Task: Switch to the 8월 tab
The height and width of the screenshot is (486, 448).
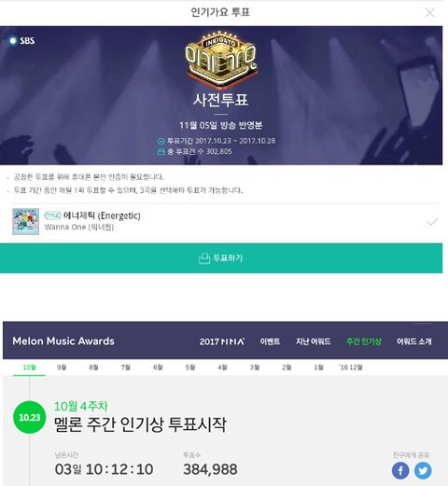Action: click(x=93, y=368)
